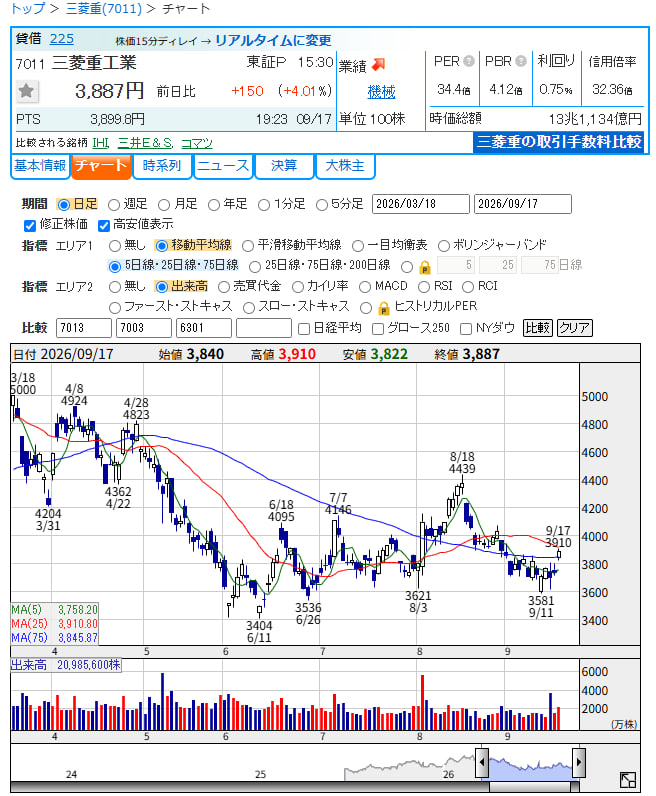Click comparison code field 7003
The image size is (656, 796).
click(x=144, y=328)
